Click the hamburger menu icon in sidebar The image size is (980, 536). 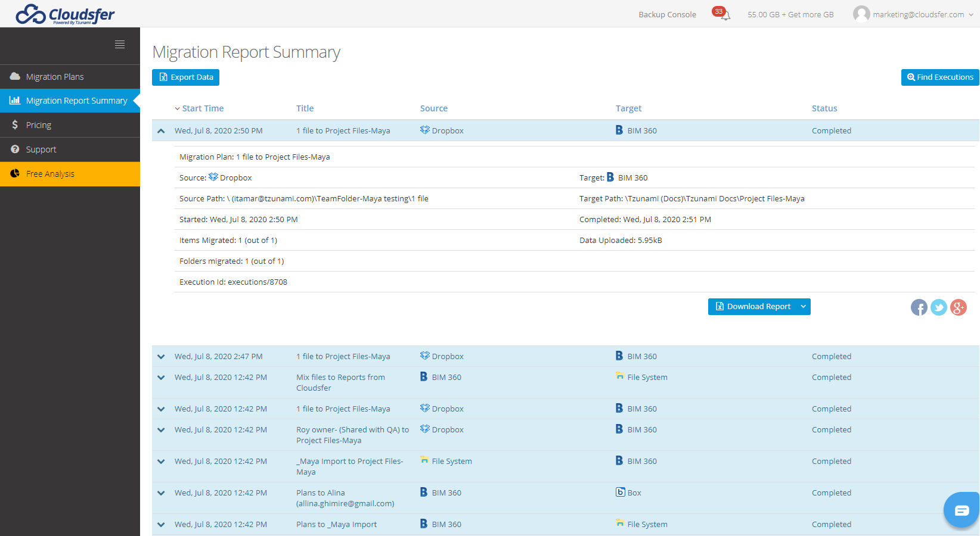(120, 45)
